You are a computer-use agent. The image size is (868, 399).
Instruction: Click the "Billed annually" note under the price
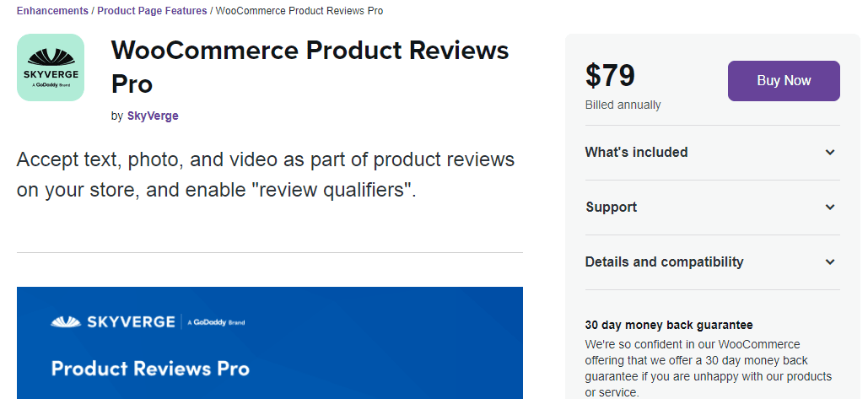pyautogui.click(x=623, y=105)
